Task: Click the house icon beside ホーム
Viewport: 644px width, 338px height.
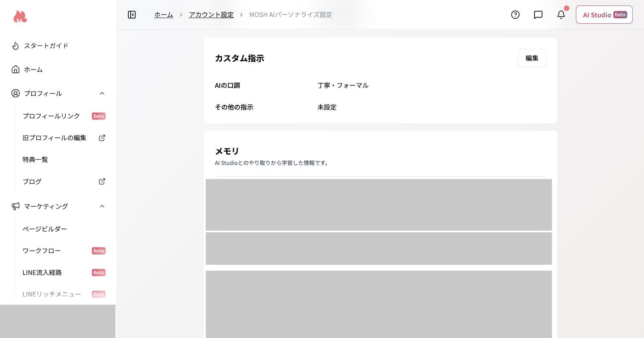Action: (16, 69)
